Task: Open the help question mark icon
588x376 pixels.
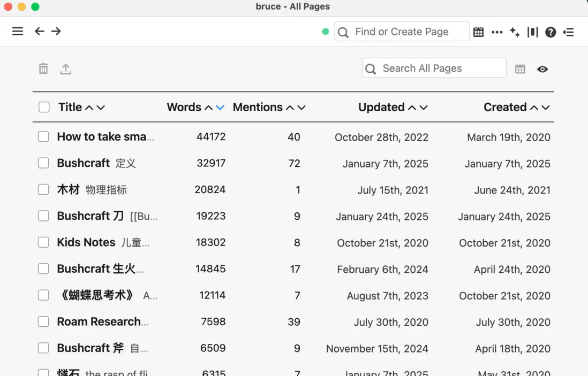Action: coord(551,32)
